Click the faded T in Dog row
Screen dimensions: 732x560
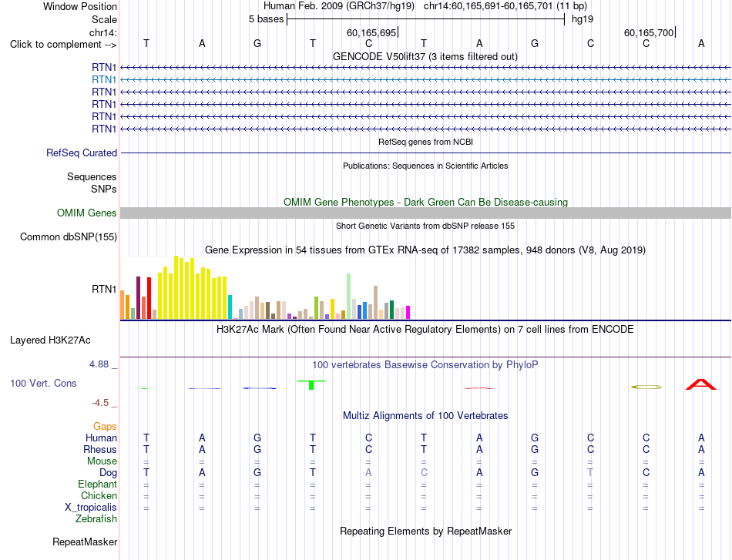(590, 473)
